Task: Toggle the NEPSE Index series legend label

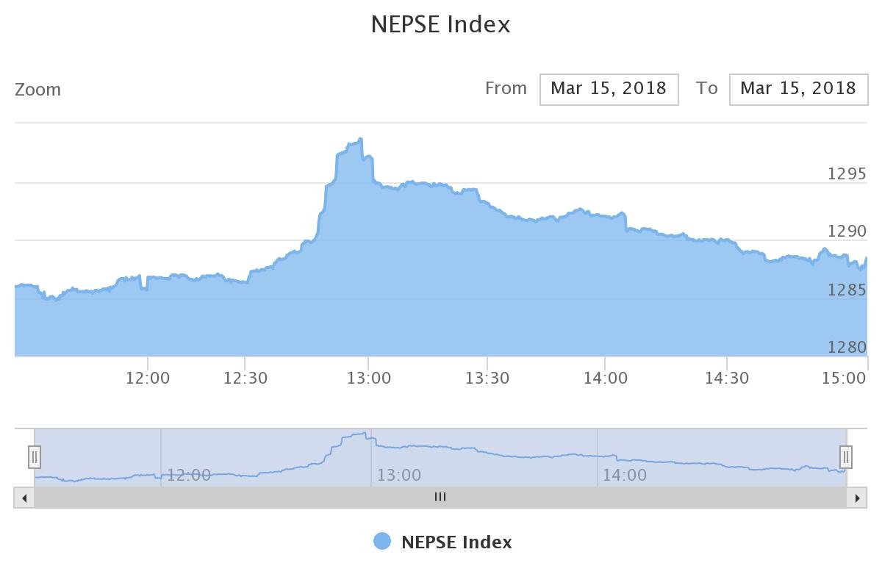Action: click(x=456, y=542)
